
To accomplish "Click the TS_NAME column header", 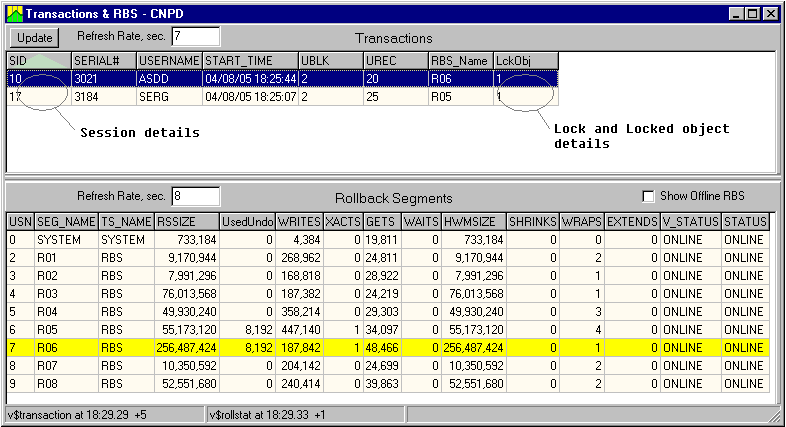I will point(126,222).
